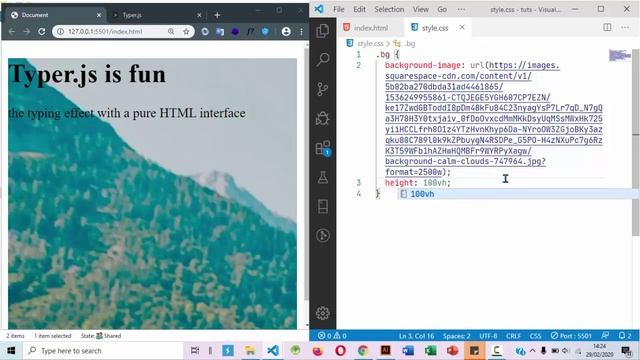
Task: Open the Extensions view with badge
Action: 322,148
